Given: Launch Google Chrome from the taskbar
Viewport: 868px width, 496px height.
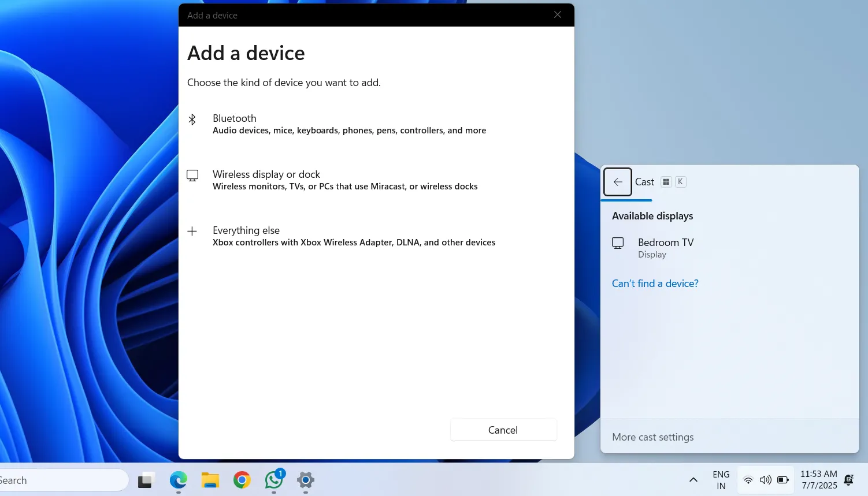Looking at the screenshot, I should tap(241, 480).
